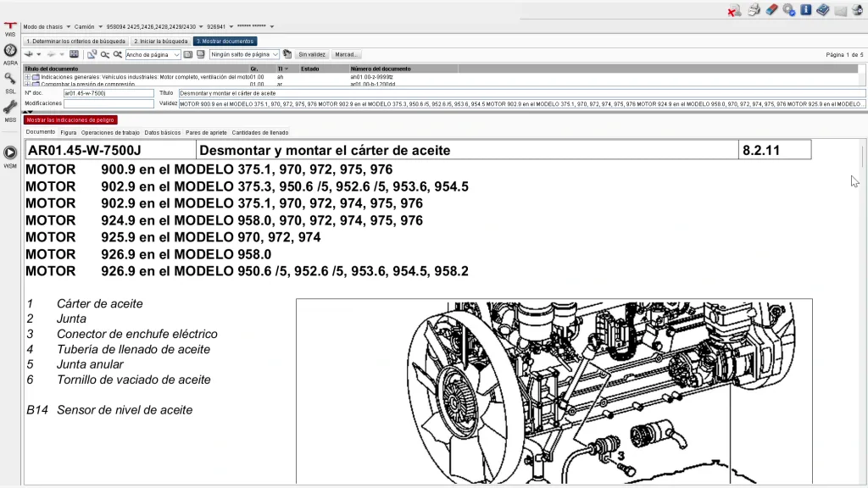Open settings with the gear icon
The image size is (868, 488).
[789, 10]
